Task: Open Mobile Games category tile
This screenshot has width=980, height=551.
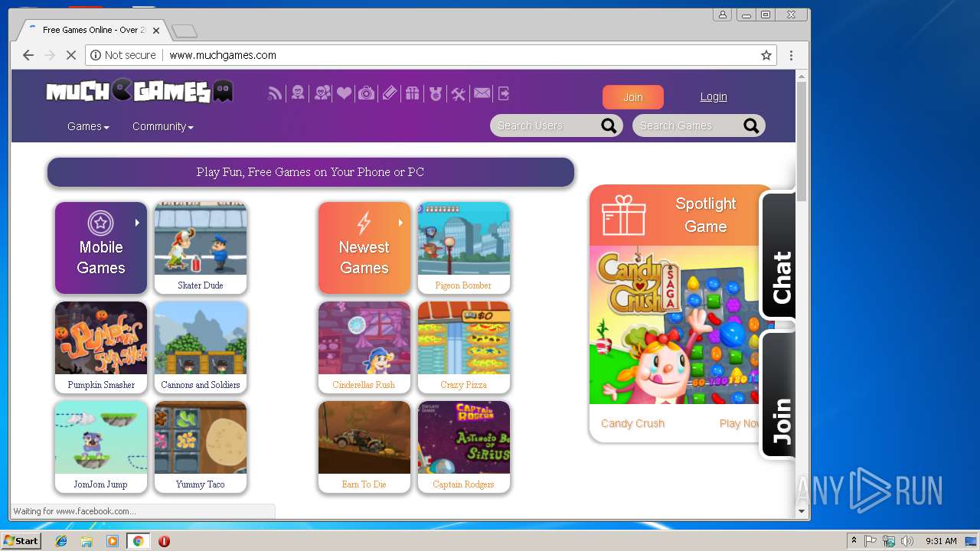Action: tap(101, 248)
